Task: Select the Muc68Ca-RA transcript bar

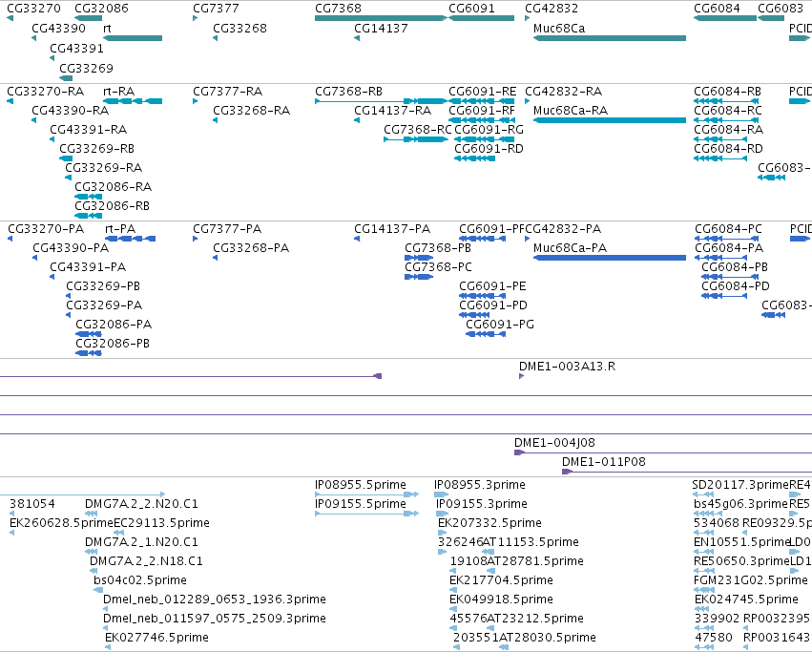Action: [610, 120]
